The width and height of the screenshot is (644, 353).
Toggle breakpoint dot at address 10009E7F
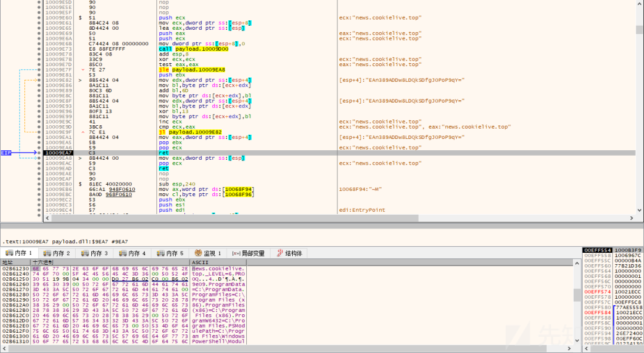coord(39,69)
